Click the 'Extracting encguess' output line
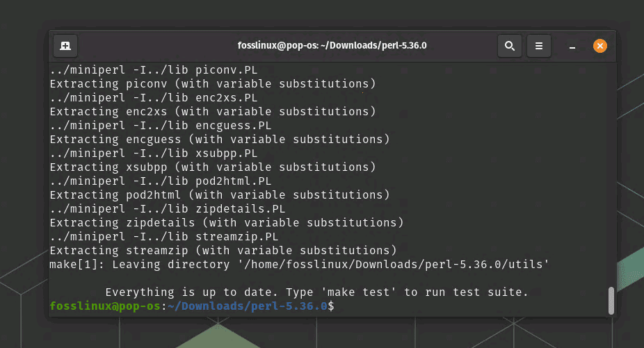This screenshot has width=644, height=348. point(220,140)
